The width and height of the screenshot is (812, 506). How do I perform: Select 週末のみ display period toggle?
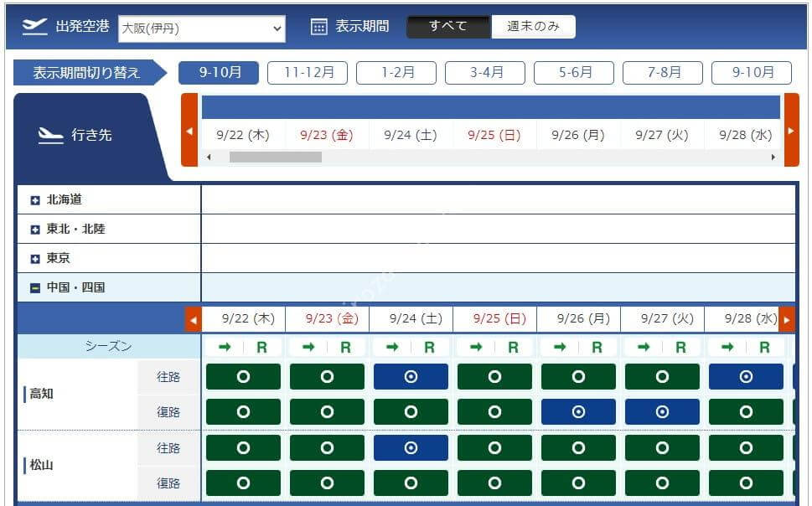click(534, 27)
